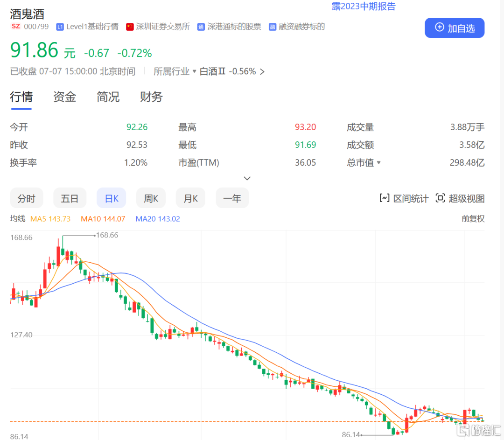Click the 最高 value 93.20
504x440 pixels.
[305, 127]
